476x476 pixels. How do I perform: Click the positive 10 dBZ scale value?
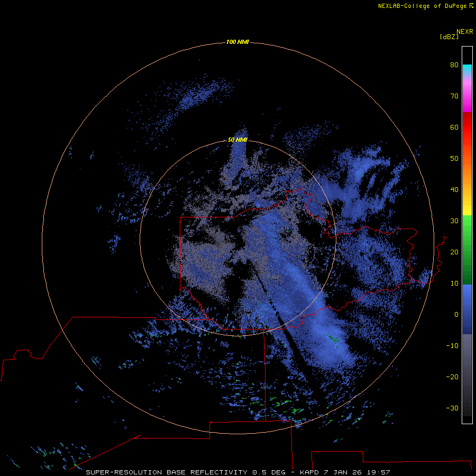coord(454,283)
